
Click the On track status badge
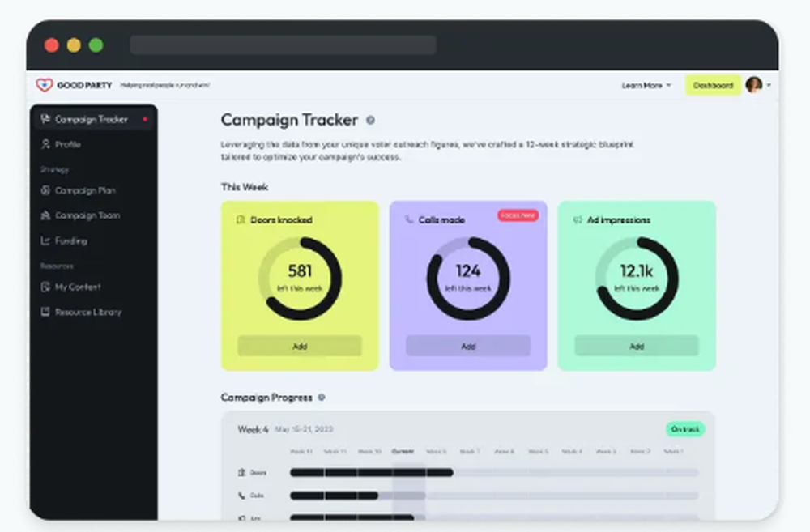[x=685, y=429]
